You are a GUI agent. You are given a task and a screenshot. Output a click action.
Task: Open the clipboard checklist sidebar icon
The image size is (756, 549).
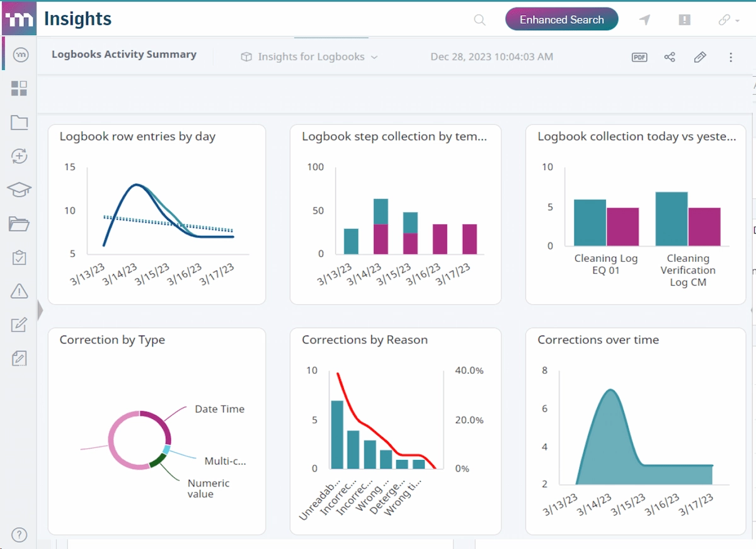[19, 258]
